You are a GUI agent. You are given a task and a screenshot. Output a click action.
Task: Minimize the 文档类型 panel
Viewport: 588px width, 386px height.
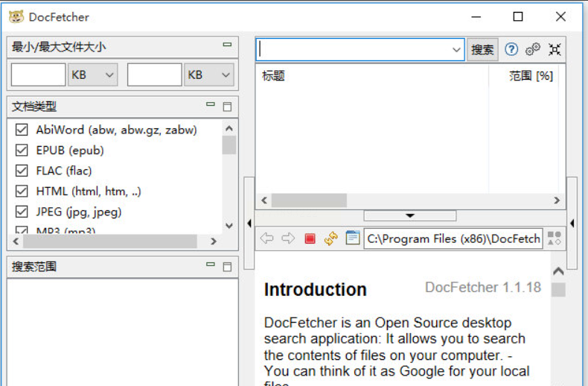(x=211, y=104)
